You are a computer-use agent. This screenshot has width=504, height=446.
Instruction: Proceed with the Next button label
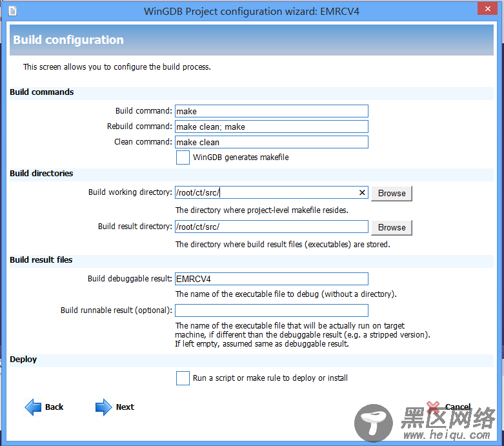pyautogui.click(x=125, y=407)
